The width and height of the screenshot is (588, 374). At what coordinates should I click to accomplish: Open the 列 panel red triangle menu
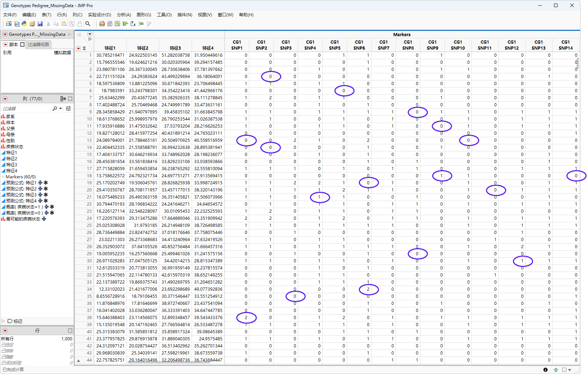(5, 99)
